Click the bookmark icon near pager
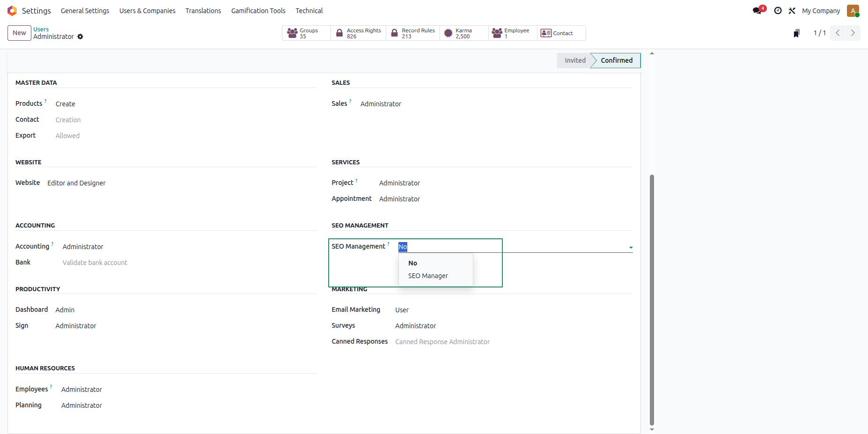 coord(796,33)
